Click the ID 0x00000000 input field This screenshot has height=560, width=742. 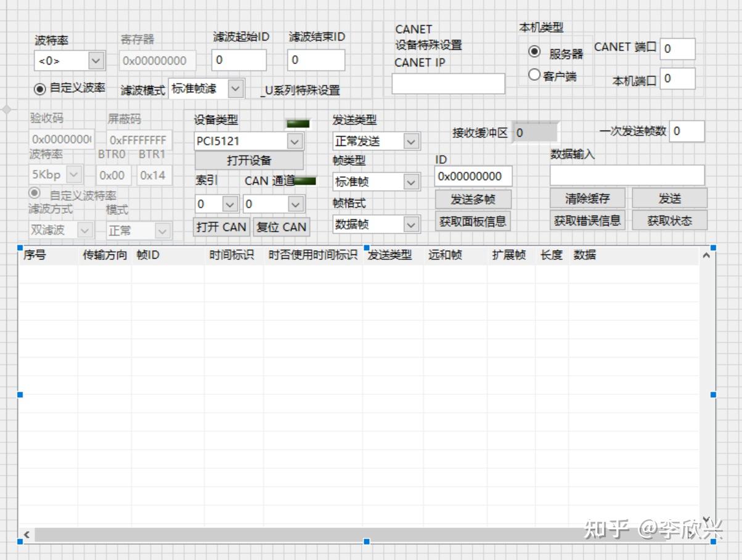pyautogui.click(x=473, y=176)
